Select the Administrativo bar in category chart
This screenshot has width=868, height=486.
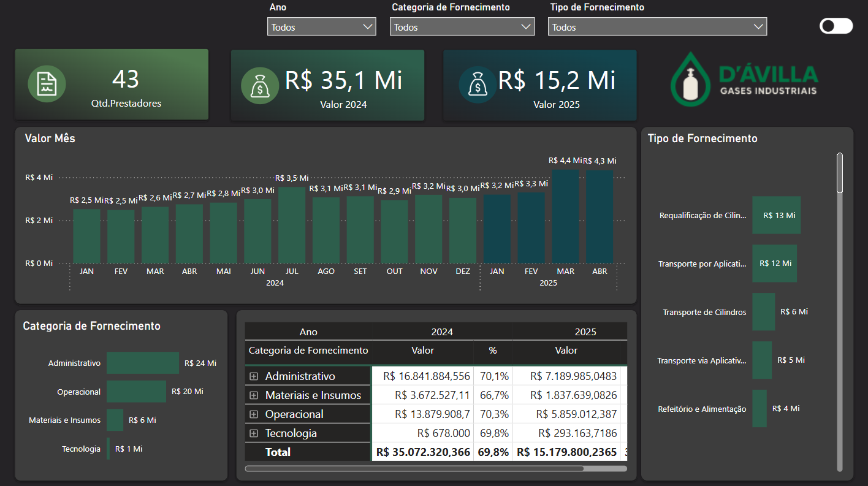(x=142, y=363)
